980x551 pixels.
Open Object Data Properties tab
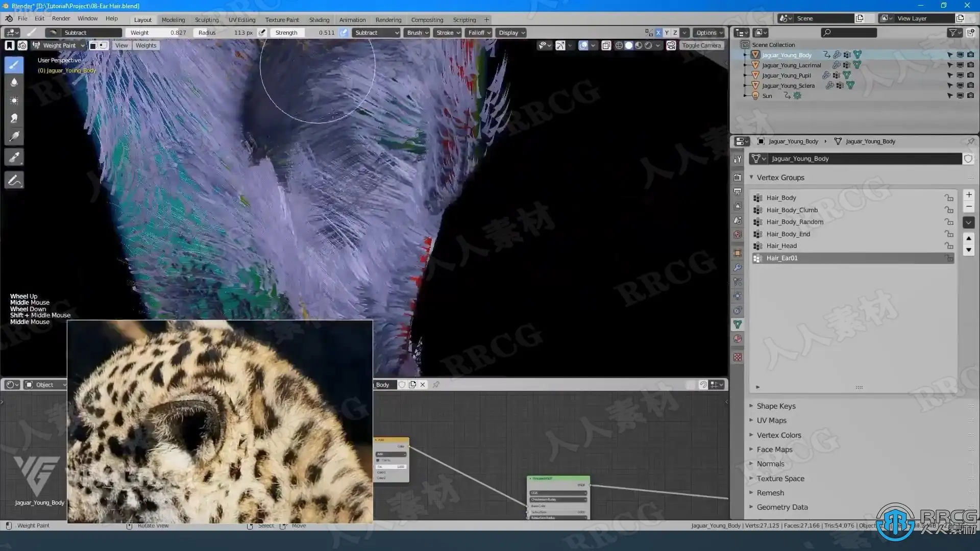tap(738, 324)
